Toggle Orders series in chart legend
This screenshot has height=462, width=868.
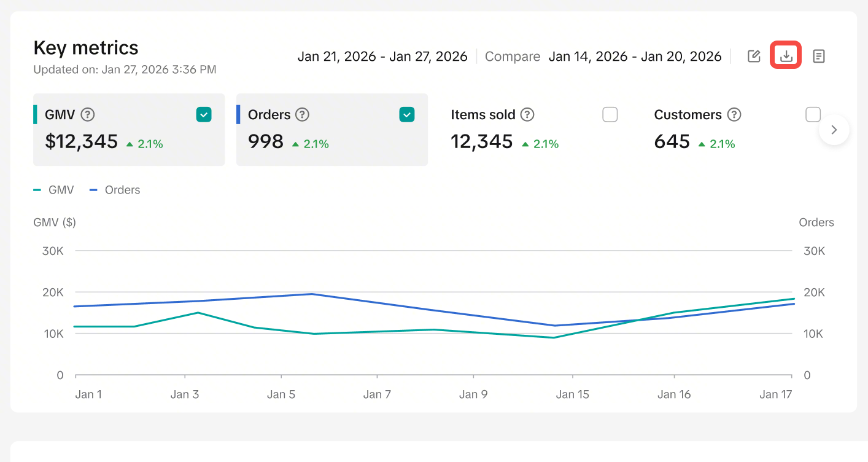click(115, 190)
